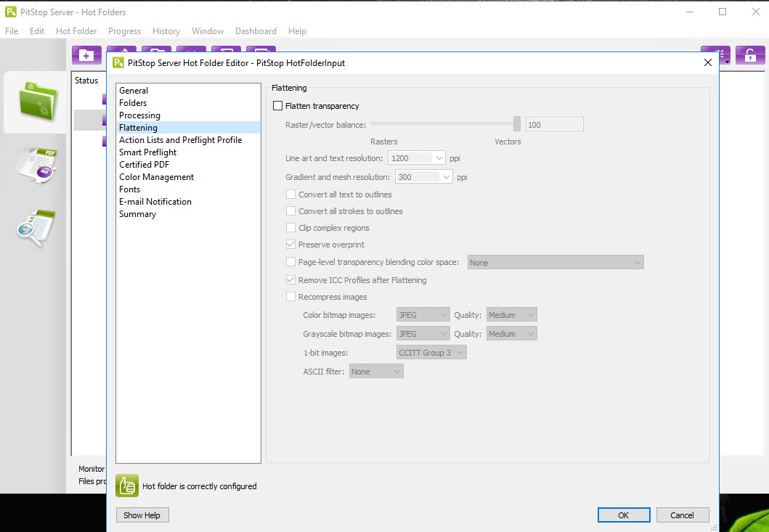769x532 pixels.
Task: Uncheck Preserve overprint
Action: pos(291,245)
